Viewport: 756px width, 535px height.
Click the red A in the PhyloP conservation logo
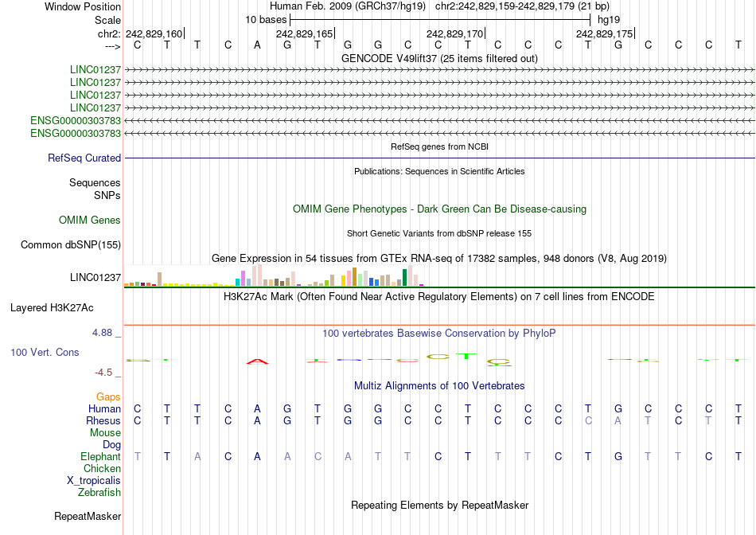coord(257,361)
